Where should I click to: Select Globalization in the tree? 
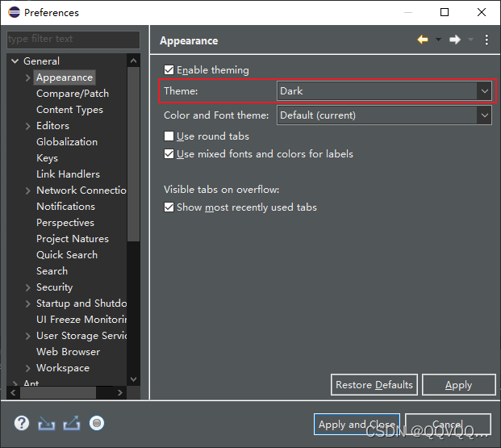pos(67,142)
